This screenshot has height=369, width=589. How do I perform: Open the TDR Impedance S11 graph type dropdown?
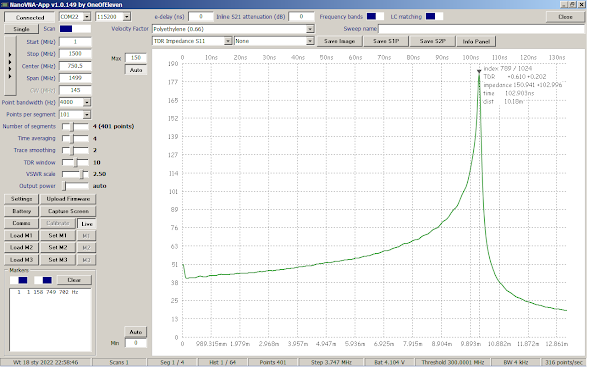click(228, 41)
